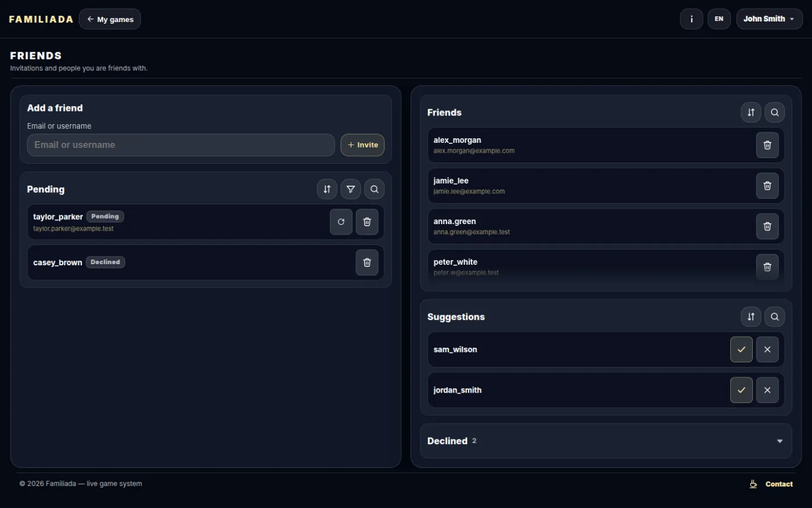Image resolution: width=812 pixels, height=508 pixels.
Task: Focus the Email or username field
Action: (x=181, y=145)
